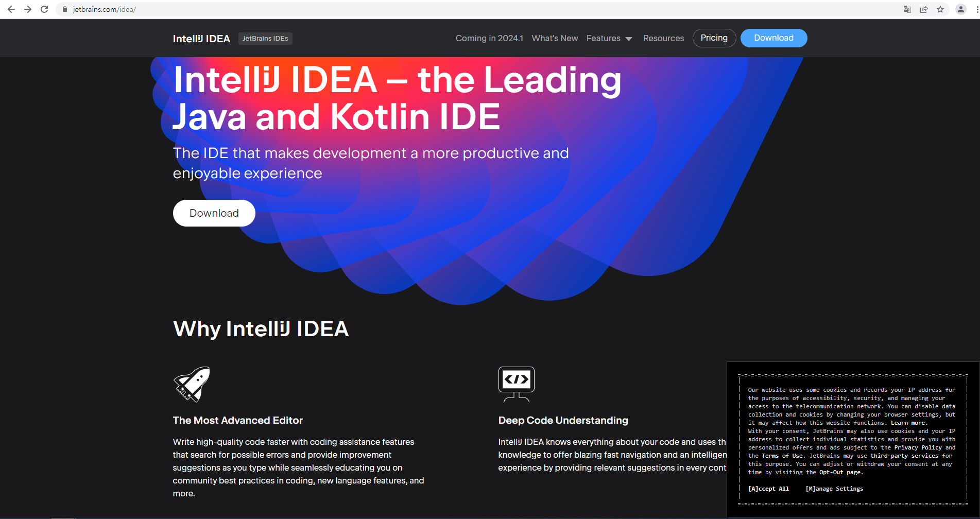Open the Resources menu item
This screenshot has width=980, height=519.
pos(663,38)
